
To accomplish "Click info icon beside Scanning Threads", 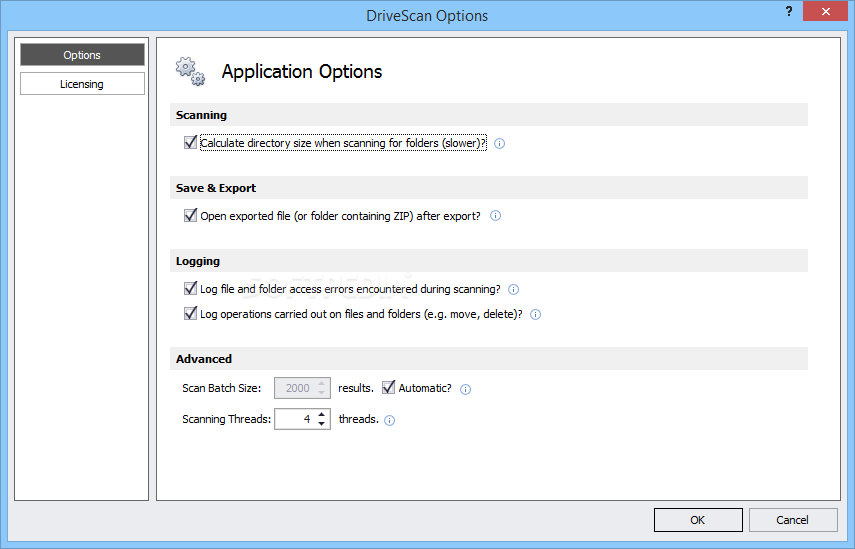I will (389, 420).
